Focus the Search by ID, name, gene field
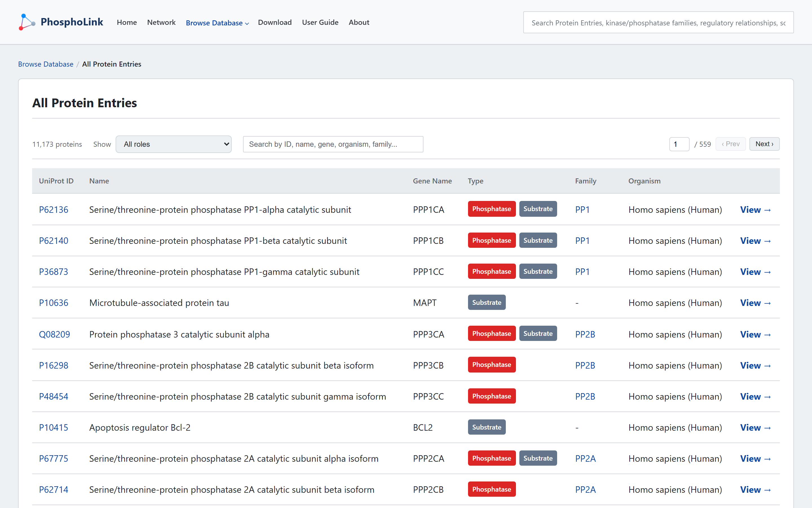 tap(333, 144)
